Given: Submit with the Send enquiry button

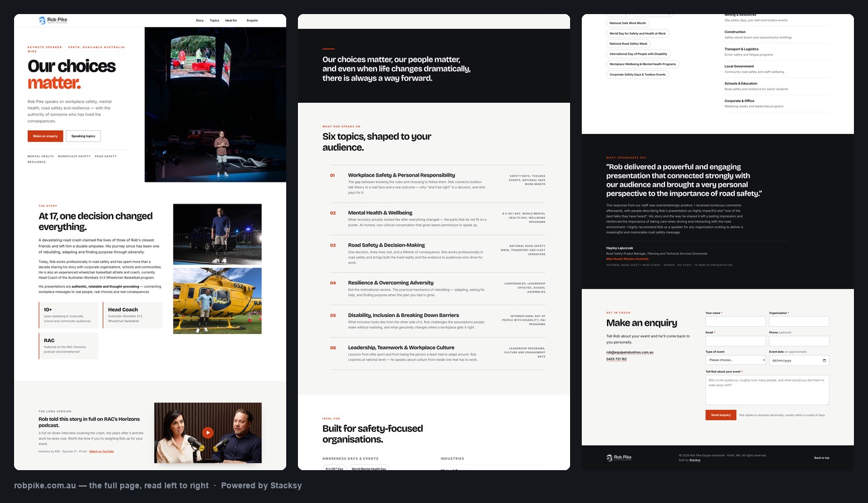Looking at the screenshot, I should (x=721, y=415).
